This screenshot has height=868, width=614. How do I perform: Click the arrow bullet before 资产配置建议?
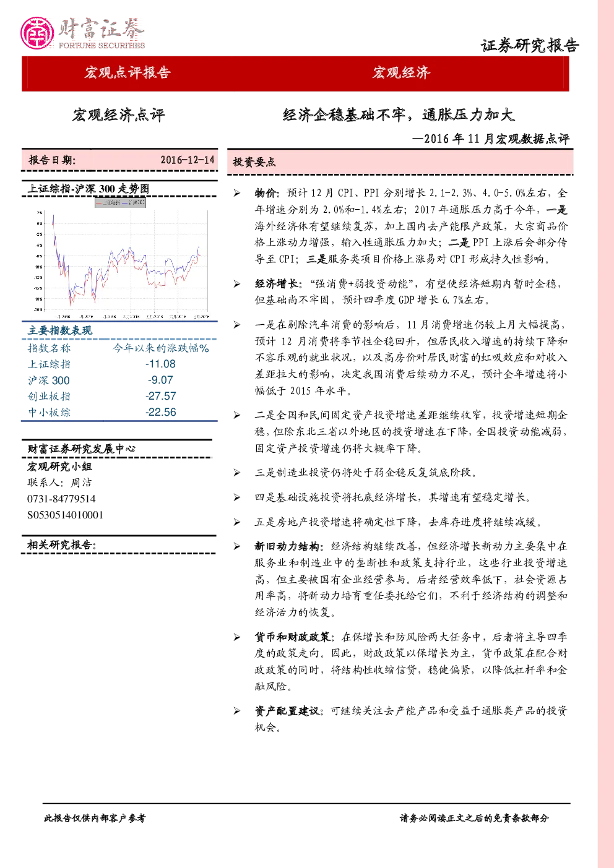(237, 711)
